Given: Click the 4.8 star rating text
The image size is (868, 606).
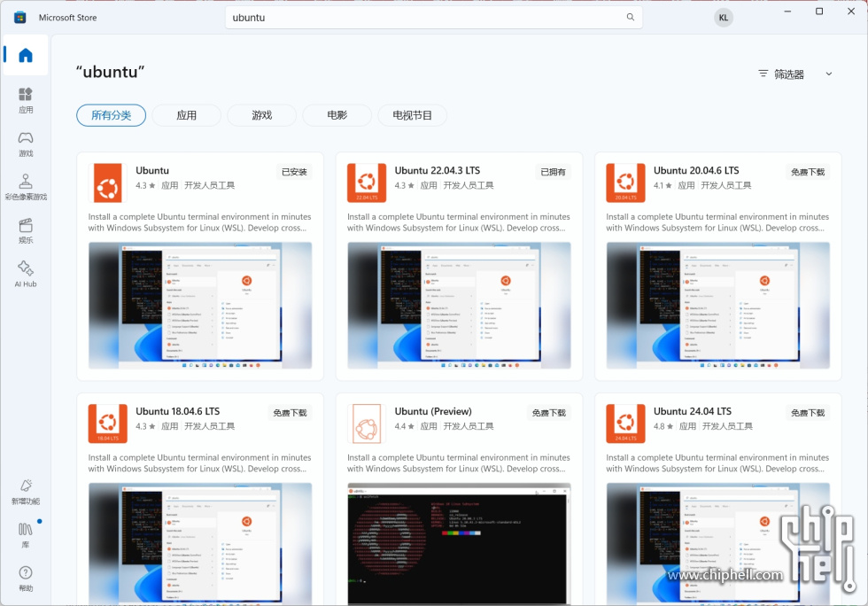Looking at the screenshot, I should (663, 426).
